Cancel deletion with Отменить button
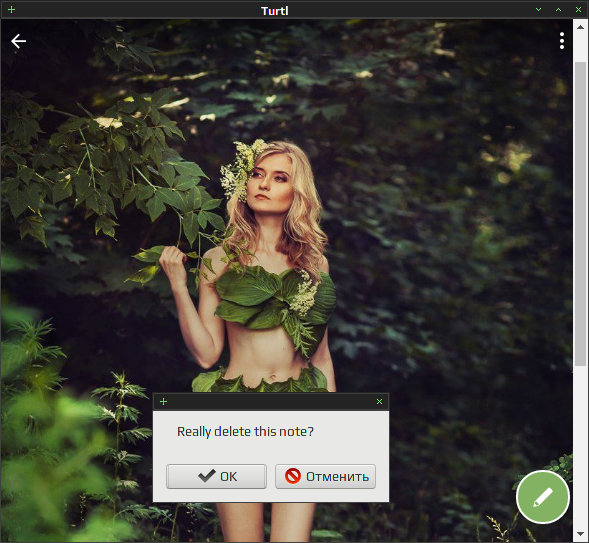Image resolution: width=589 pixels, height=543 pixels. pos(325,476)
